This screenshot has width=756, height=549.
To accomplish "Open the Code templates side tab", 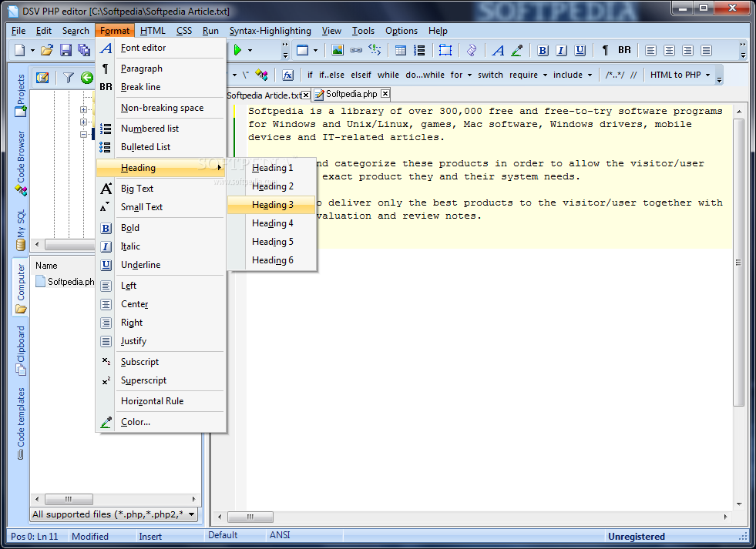I will pyautogui.click(x=21, y=423).
